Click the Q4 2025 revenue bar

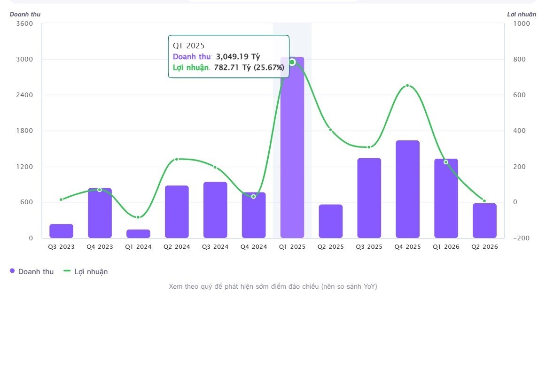tap(408, 189)
